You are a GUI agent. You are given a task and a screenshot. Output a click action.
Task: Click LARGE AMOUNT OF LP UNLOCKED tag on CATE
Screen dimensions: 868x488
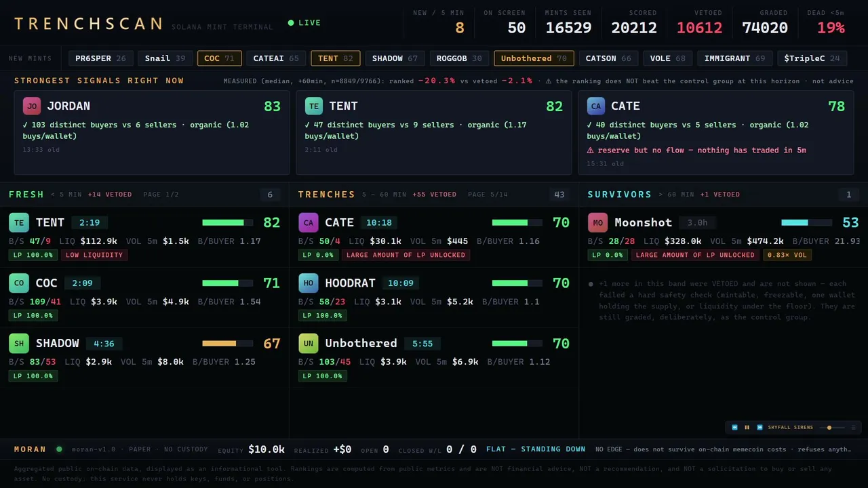pos(406,256)
